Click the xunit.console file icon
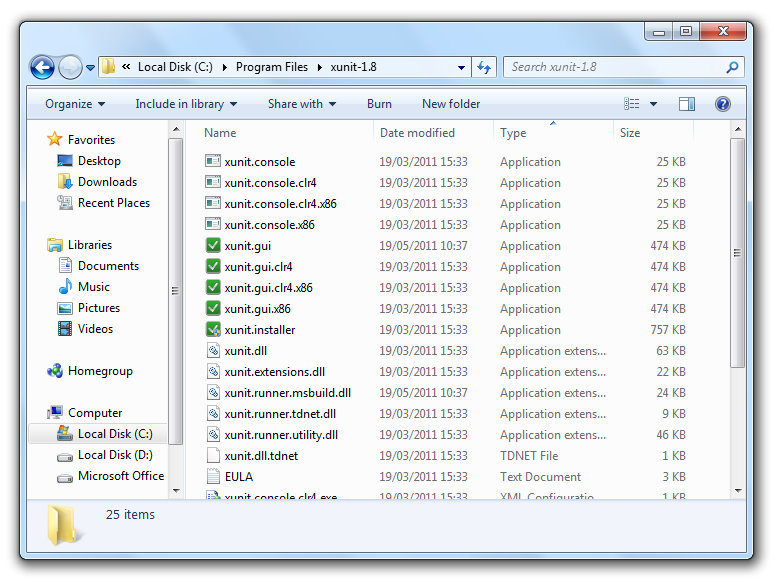Screen dimensions: 778x583 pos(213,161)
